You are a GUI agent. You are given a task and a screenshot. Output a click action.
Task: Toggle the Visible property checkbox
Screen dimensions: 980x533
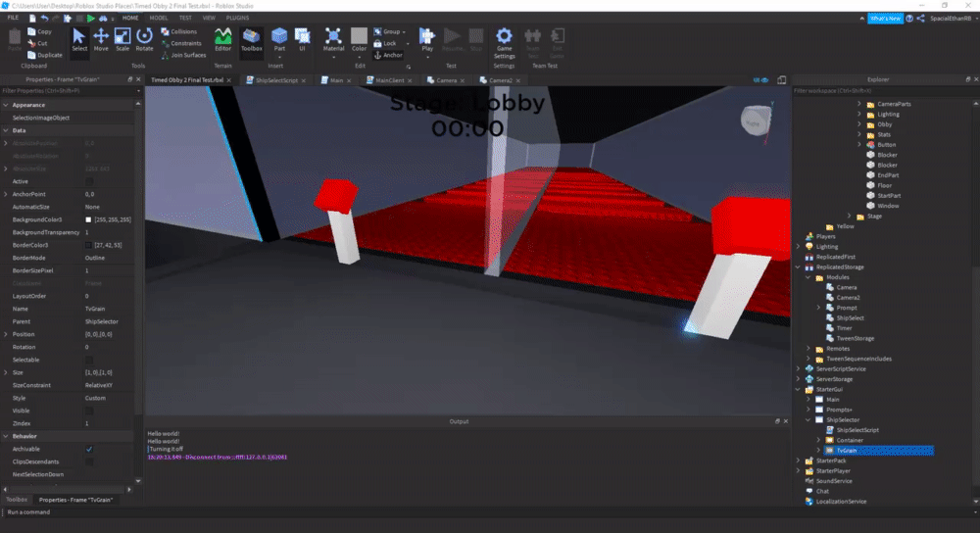coord(89,411)
